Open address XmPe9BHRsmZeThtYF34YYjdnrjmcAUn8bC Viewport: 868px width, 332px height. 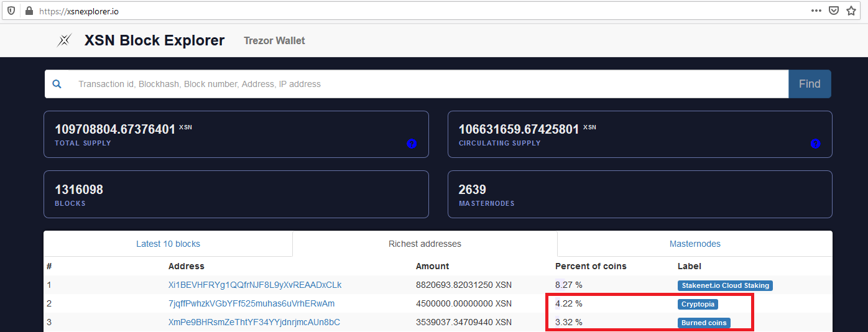[254, 322]
